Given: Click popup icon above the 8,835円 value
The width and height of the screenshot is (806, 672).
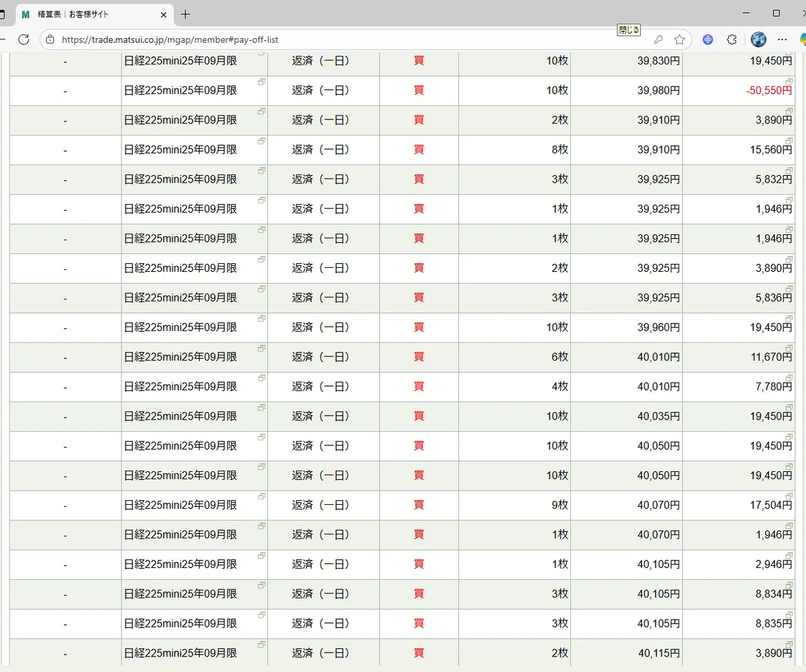Looking at the screenshot, I should point(789,614).
